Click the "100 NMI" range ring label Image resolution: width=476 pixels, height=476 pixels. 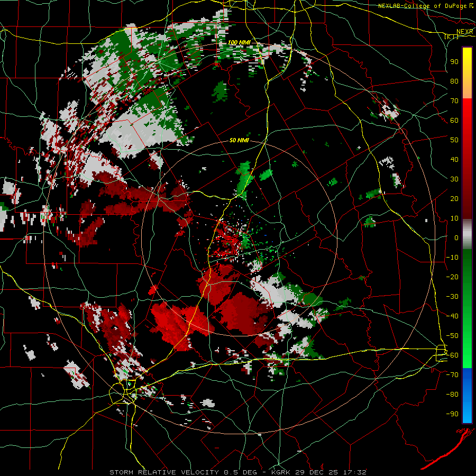[x=239, y=42]
